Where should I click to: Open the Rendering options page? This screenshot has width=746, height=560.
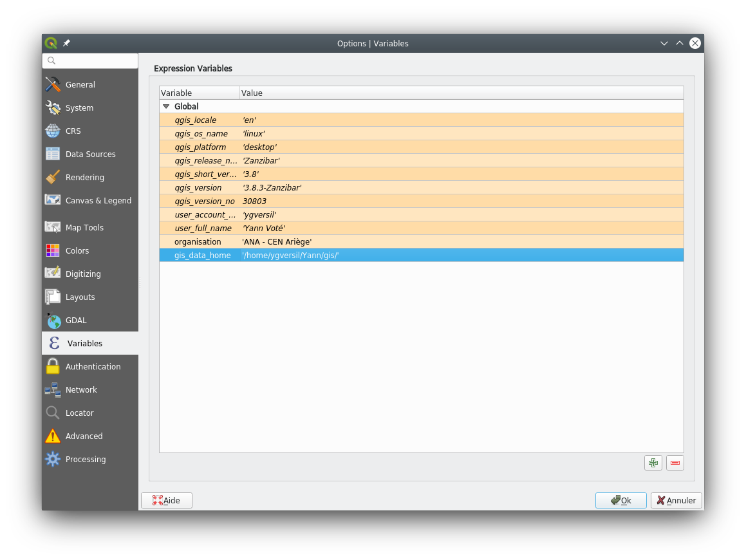coord(90,178)
